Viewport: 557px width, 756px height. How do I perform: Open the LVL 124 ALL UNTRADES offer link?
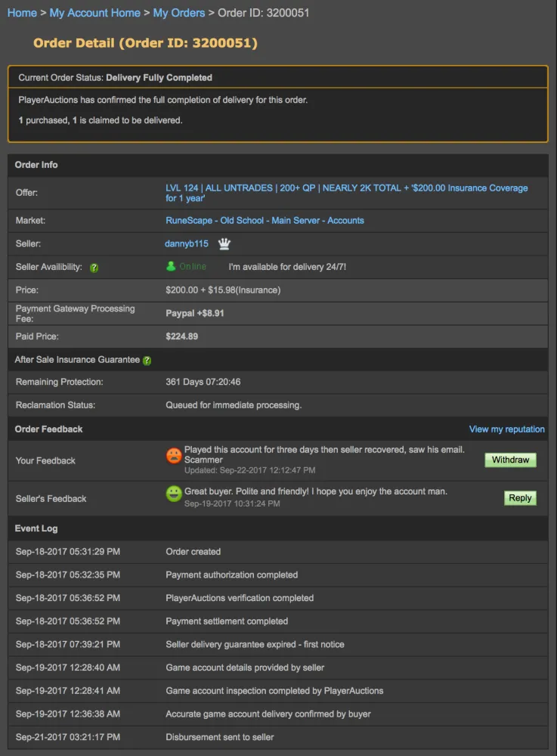pos(346,193)
